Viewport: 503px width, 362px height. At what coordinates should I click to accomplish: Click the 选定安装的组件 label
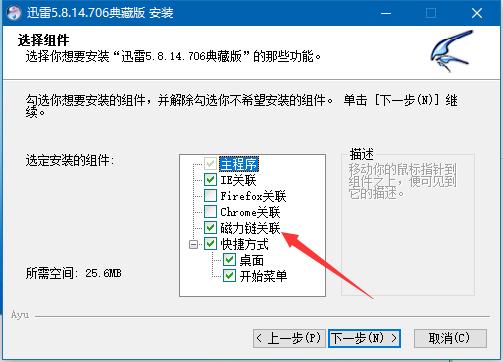point(70,161)
